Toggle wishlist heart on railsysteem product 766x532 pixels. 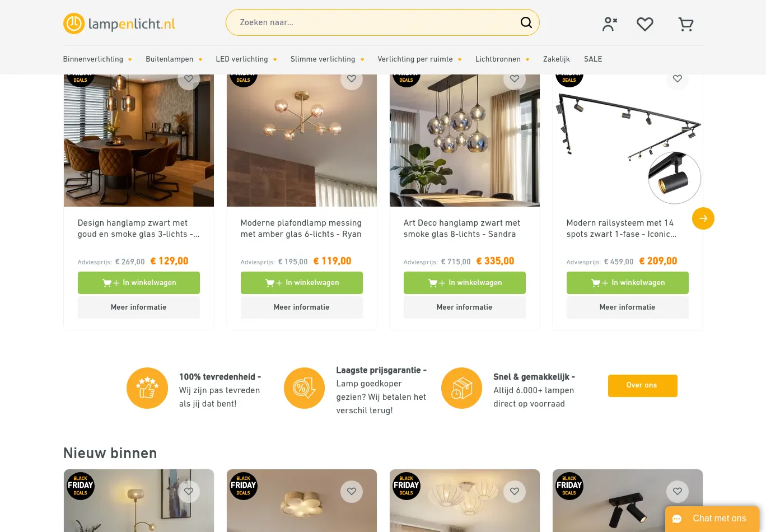point(678,79)
